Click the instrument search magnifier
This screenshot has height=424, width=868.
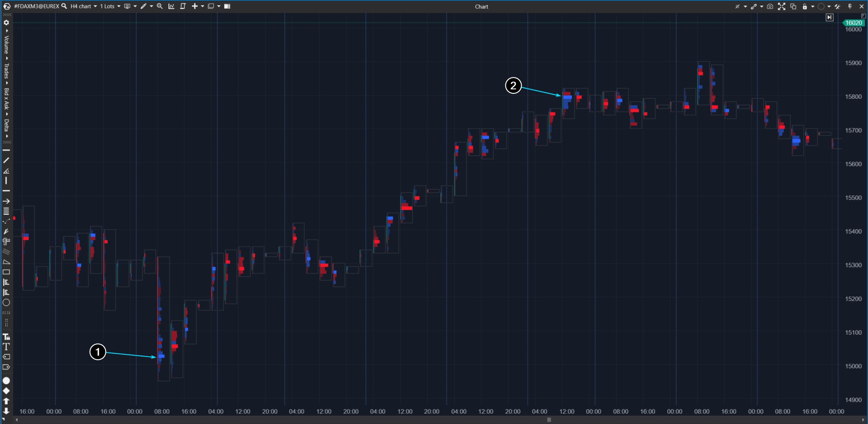64,6
